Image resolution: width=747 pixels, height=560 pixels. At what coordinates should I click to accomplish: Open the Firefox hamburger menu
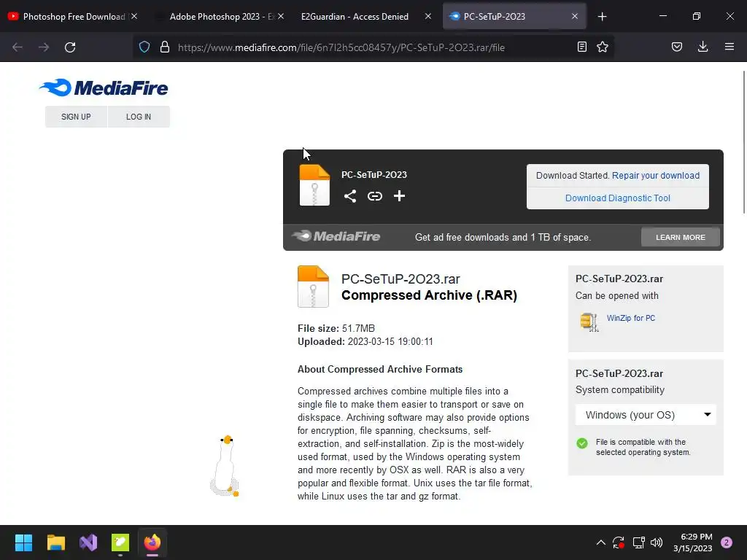pos(729,47)
